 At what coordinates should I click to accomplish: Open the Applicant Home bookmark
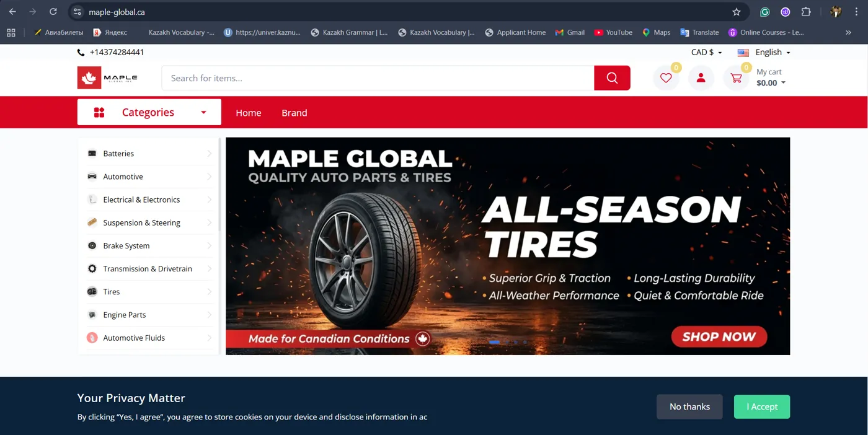pyautogui.click(x=515, y=32)
